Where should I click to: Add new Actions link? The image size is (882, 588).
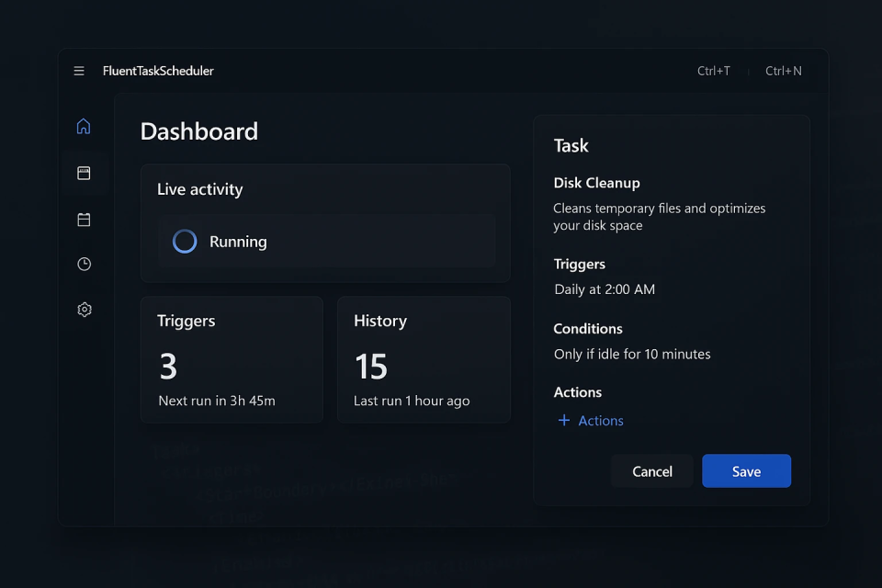[601, 420]
